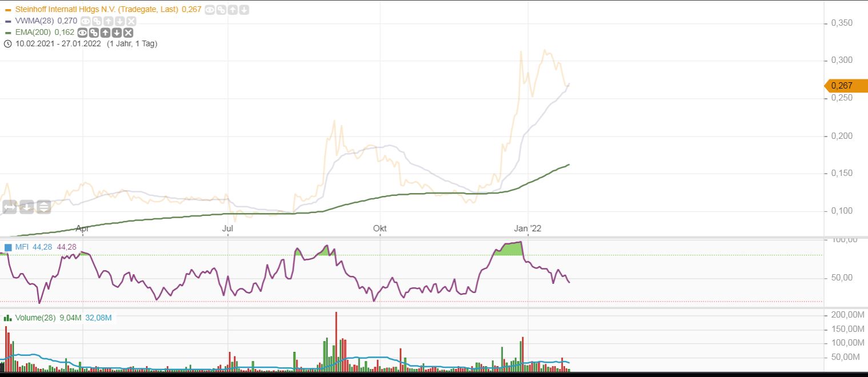The image size is (868, 377).
Task: Move the VWMA(28) indicator up a pane
Action: [x=108, y=21]
